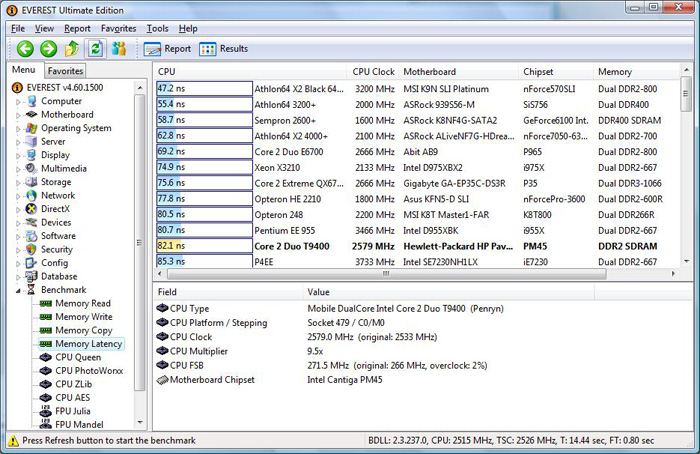Click the Manage users people icon
This screenshot has width=700, height=454.
pos(119,49)
